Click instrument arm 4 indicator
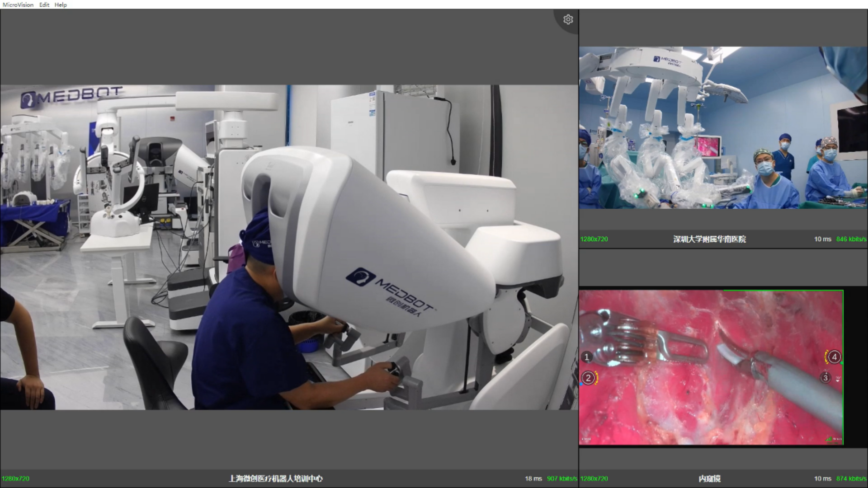868x488 pixels. [834, 357]
